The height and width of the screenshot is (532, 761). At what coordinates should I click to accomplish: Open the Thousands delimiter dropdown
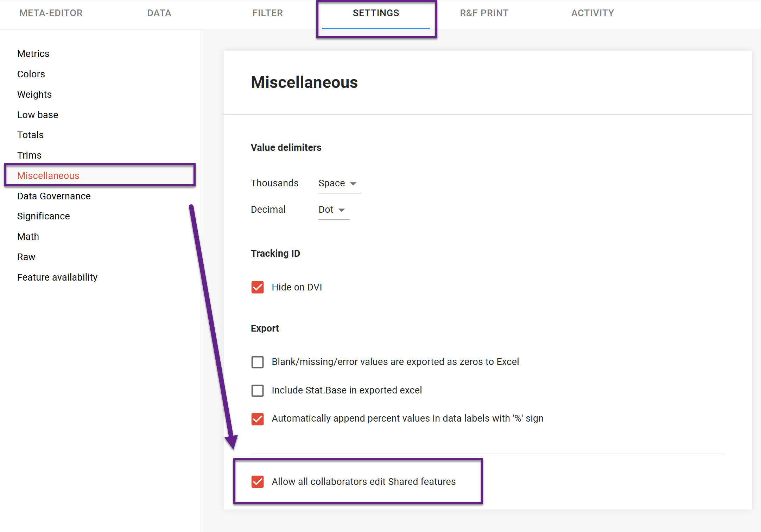click(x=338, y=184)
